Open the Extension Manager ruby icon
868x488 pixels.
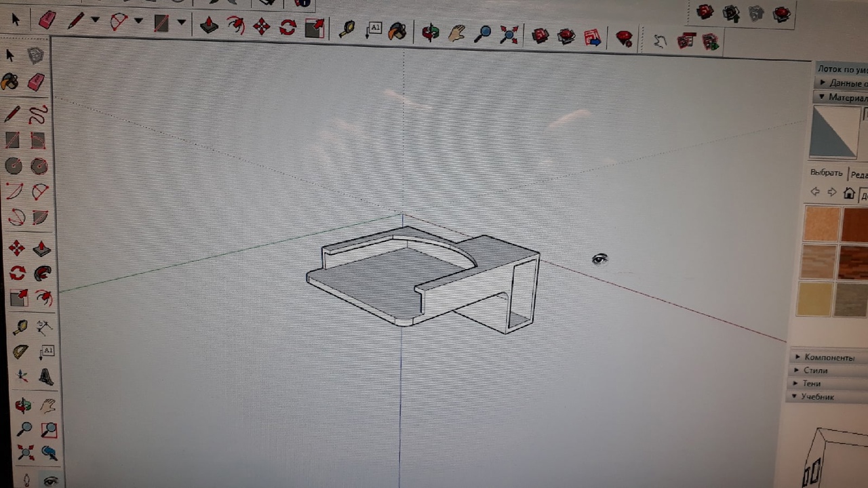pos(624,38)
